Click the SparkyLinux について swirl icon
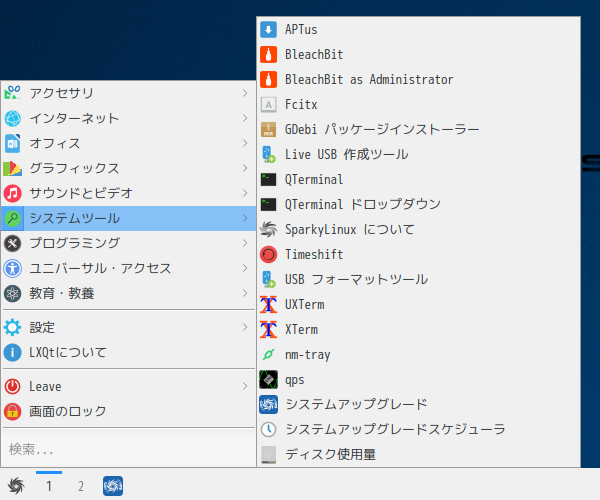 point(268,230)
